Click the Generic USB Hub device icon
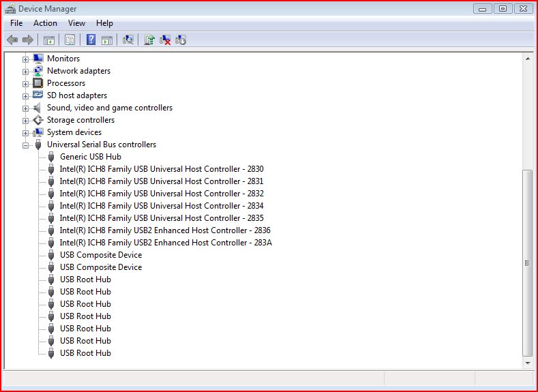Screen dimensions: 538x392 coord(51,157)
